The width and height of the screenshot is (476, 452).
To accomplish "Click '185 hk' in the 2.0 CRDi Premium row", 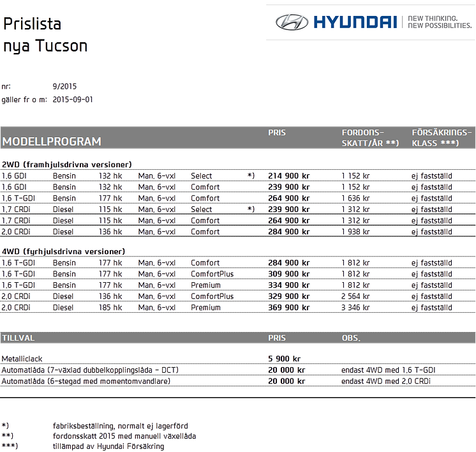I will click(110, 308).
